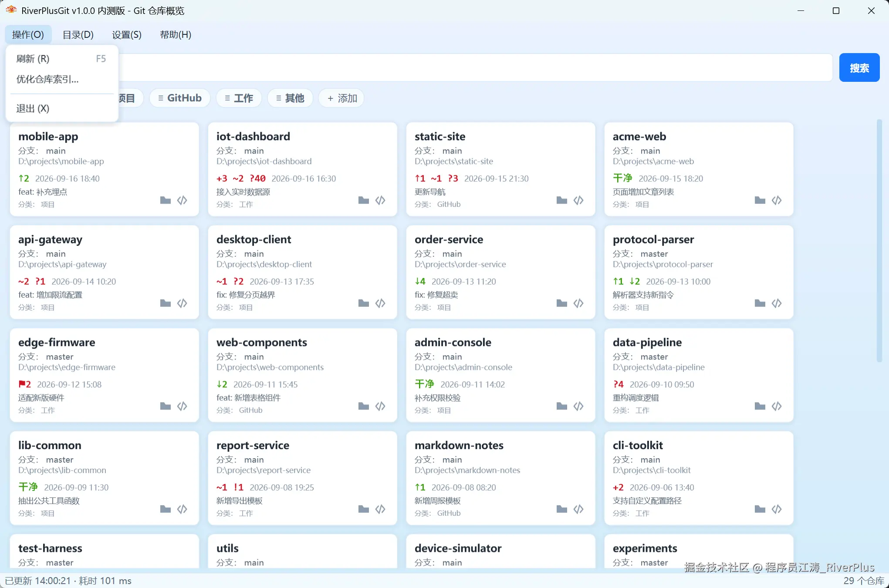Click the + 添加 category button

coord(341,98)
